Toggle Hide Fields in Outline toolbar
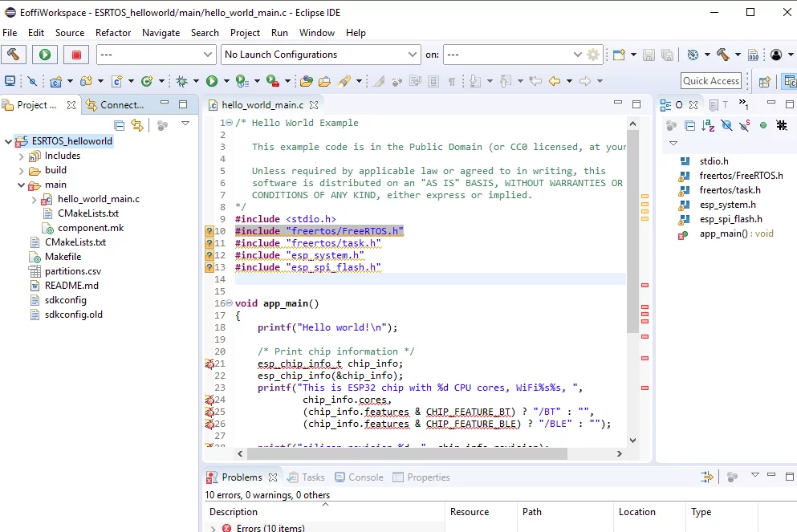 pos(726,125)
